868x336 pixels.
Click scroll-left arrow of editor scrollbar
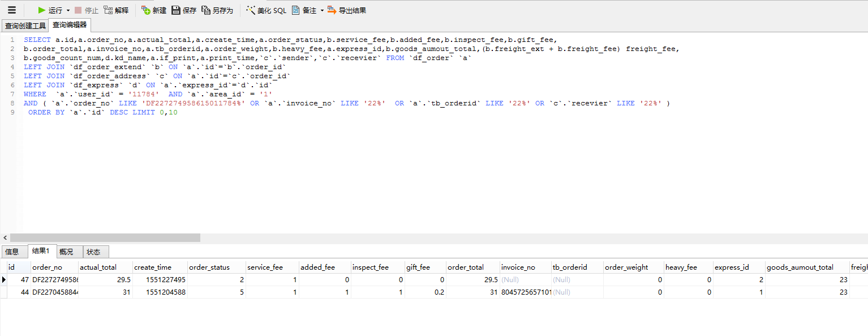click(x=5, y=238)
